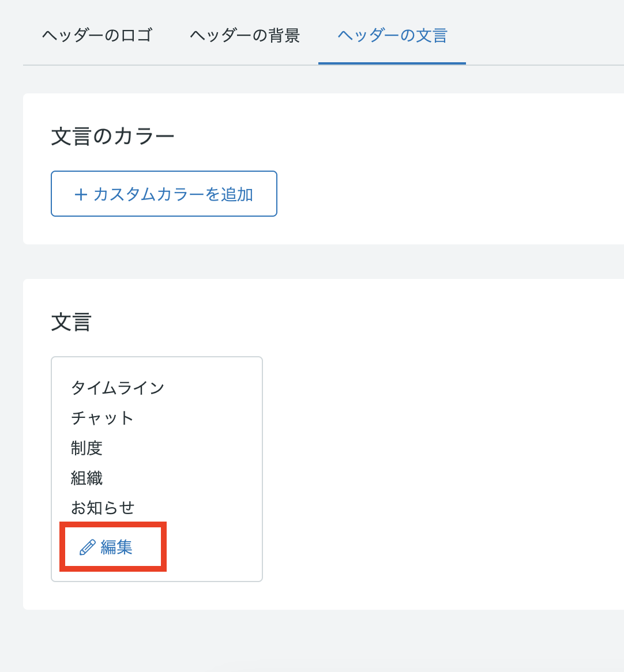This screenshot has width=624, height=672.
Task: Click the 文言のカラー heading
Action: (x=113, y=136)
